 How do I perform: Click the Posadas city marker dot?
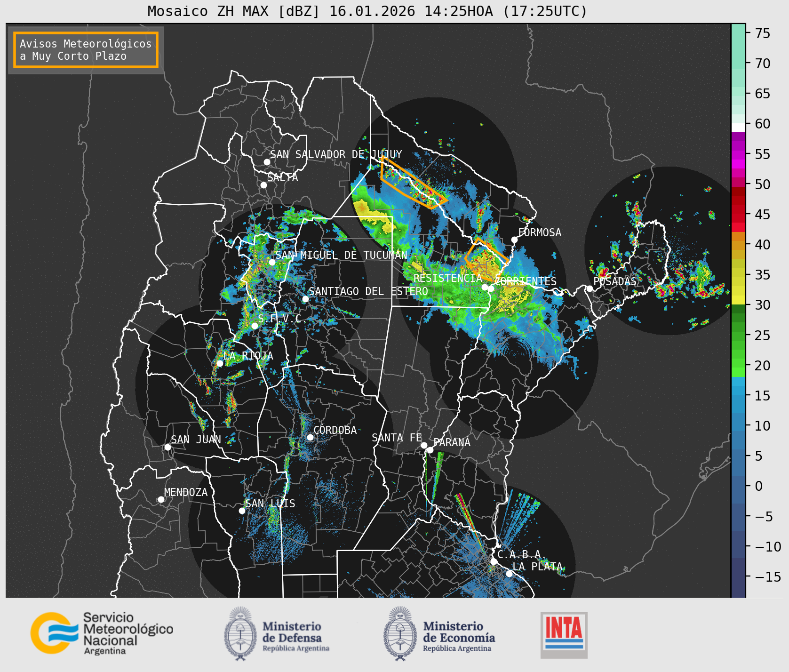coord(590,288)
